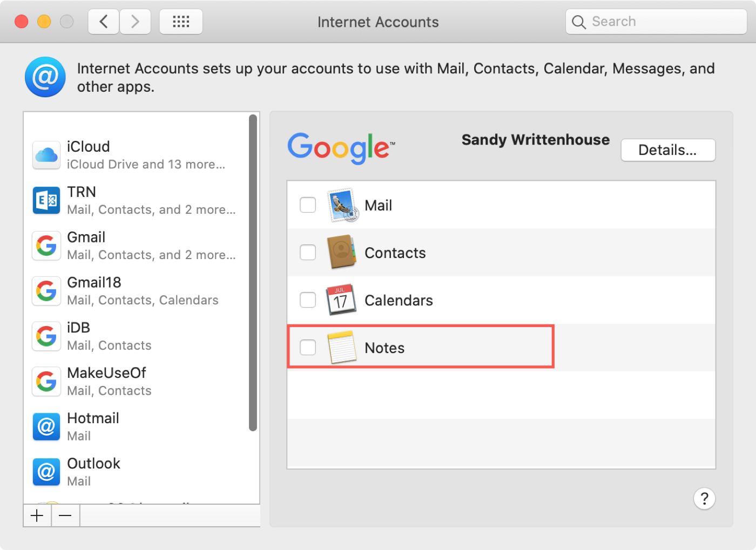
Task: Click the Google icon beside MakeUseOf
Action: coord(46,382)
